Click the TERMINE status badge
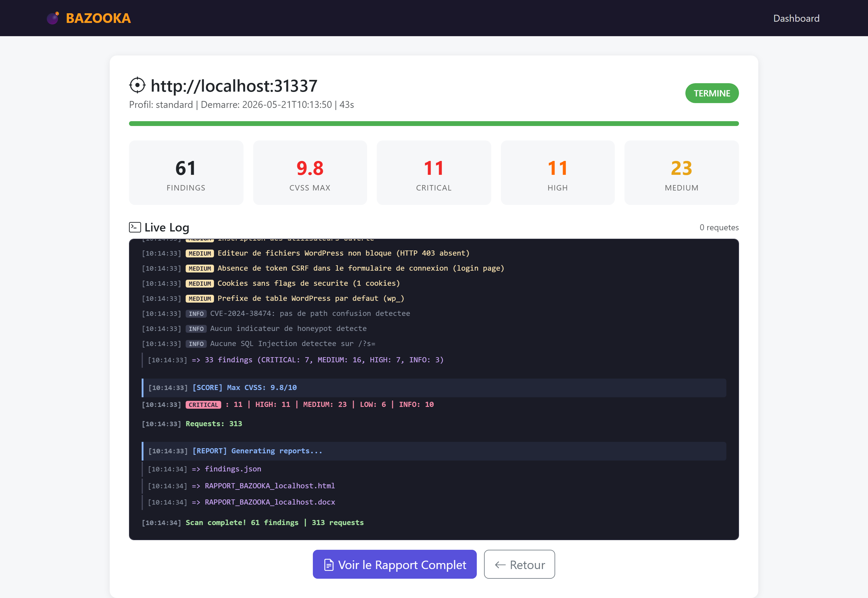The image size is (868, 598). tap(712, 93)
